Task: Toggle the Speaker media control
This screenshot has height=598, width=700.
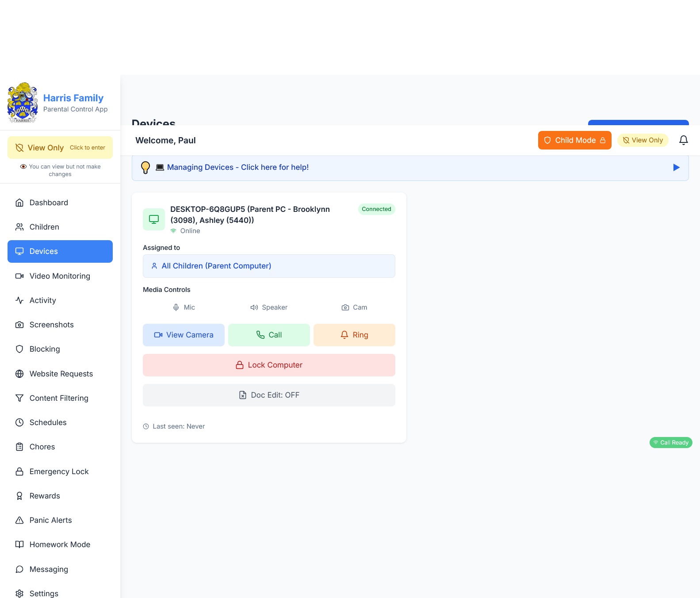Action: pyautogui.click(x=269, y=307)
